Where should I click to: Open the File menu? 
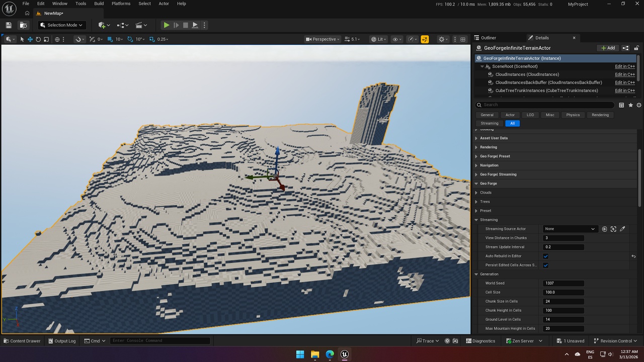(x=26, y=4)
